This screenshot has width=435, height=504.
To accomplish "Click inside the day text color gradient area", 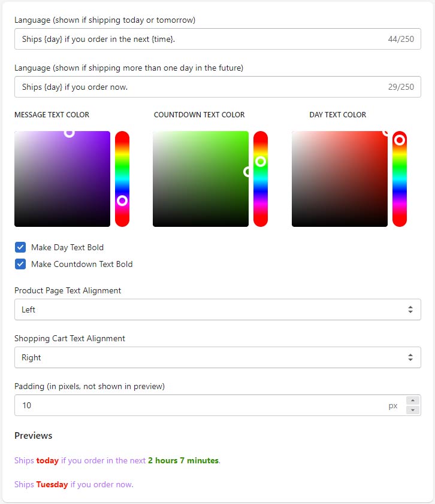I will (339, 179).
